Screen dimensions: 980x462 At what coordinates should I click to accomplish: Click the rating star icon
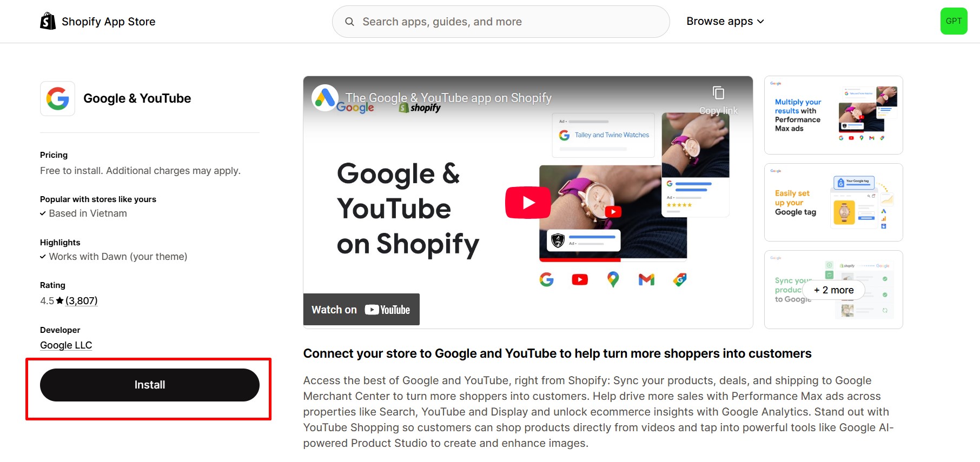click(x=59, y=300)
